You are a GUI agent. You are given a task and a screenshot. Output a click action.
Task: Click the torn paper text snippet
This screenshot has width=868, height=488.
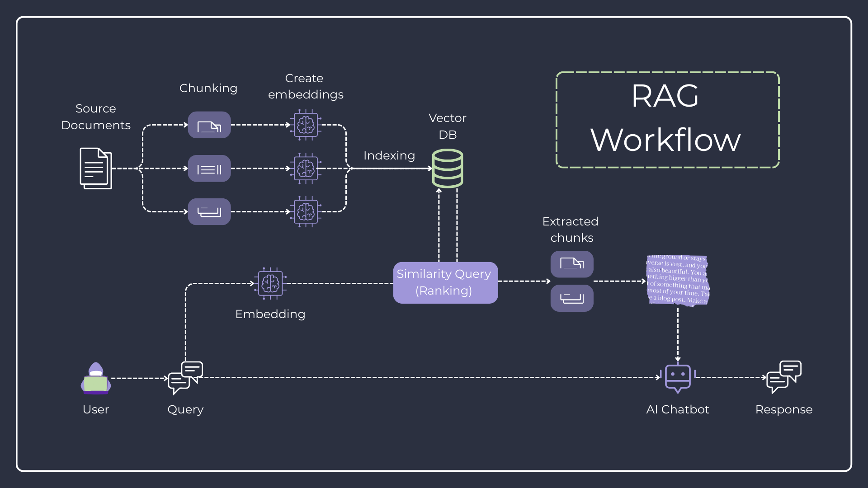tap(678, 280)
